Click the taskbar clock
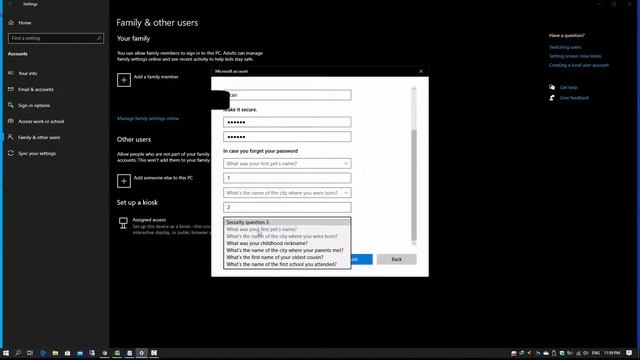640x360 pixels. click(x=612, y=353)
